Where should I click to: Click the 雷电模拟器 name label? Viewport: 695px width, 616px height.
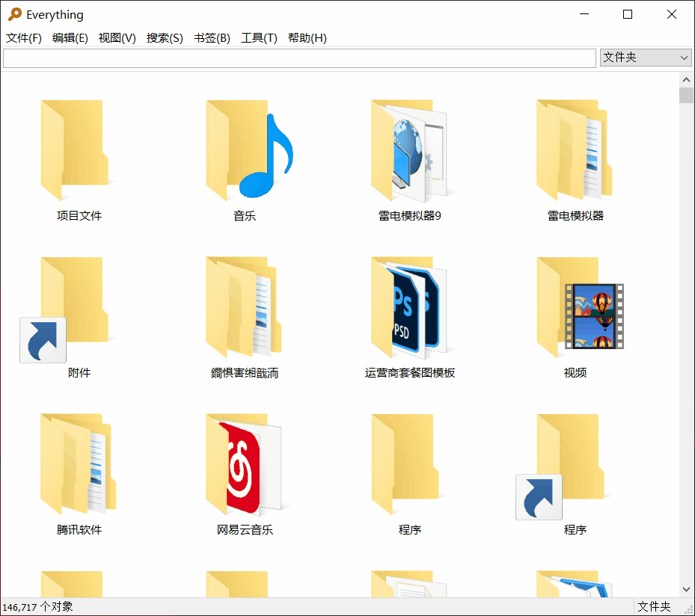click(x=575, y=215)
